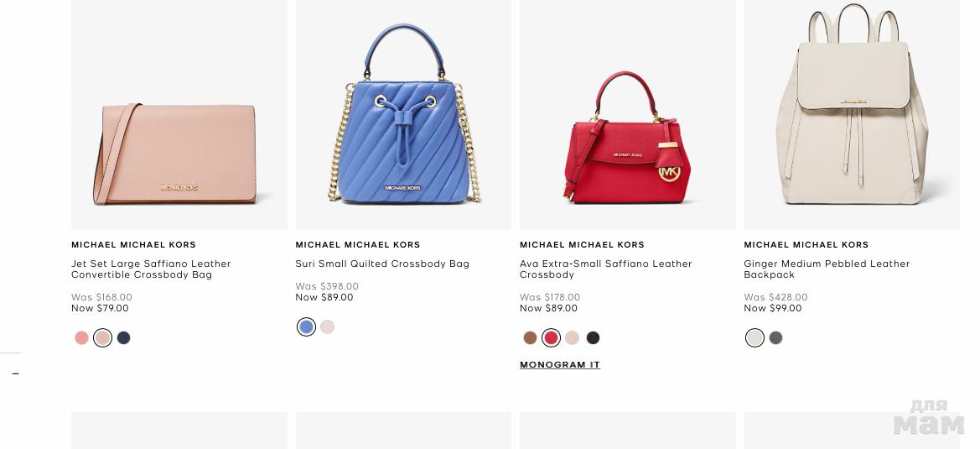
Task: Select the red swatch for Ava Crossbody
Action: 552,337
